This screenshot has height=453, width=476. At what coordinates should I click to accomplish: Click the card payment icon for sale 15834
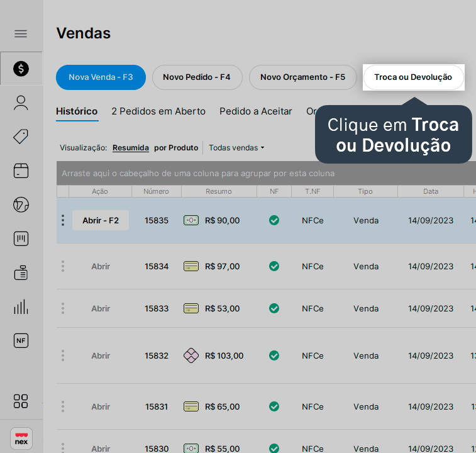(191, 266)
